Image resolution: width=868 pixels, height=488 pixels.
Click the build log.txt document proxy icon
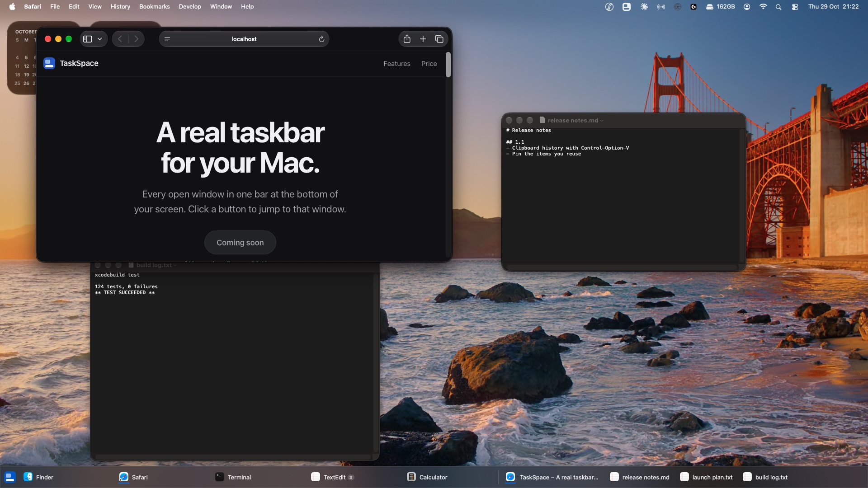tap(131, 265)
